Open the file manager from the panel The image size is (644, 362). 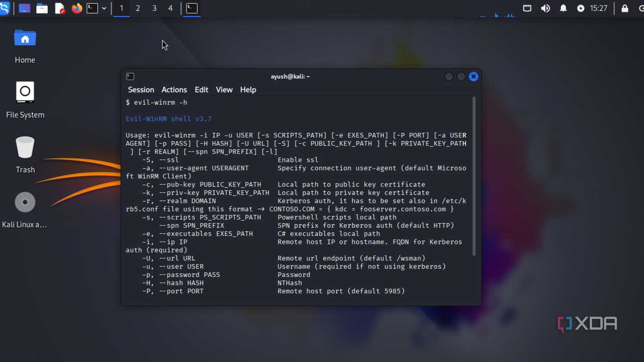pyautogui.click(x=42, y=8)
